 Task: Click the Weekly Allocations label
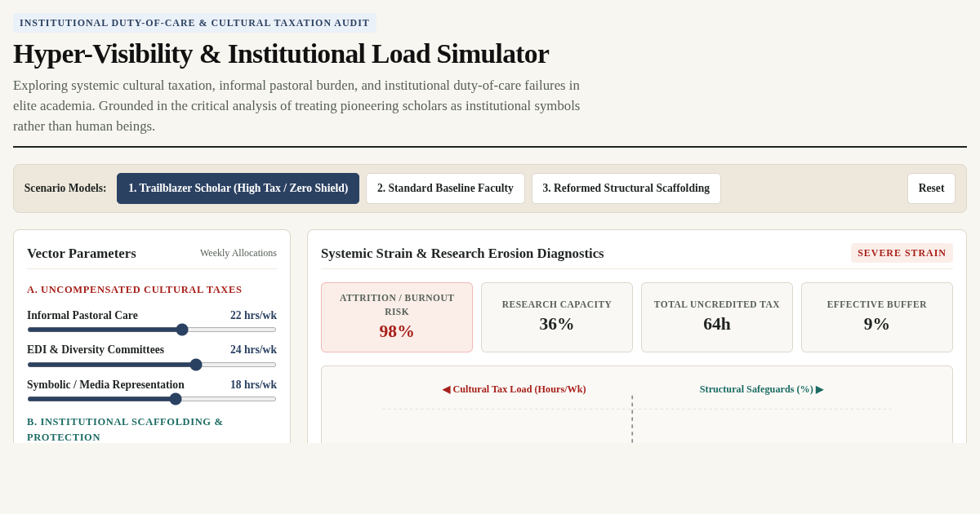pos(238,253)
